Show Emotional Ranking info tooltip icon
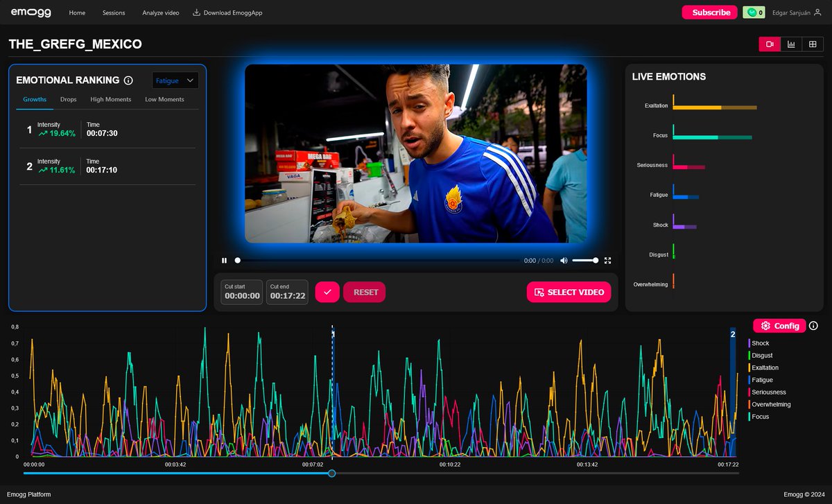This screenshot has height=504, width=832. pyautogui.click(x=128, y=80)
